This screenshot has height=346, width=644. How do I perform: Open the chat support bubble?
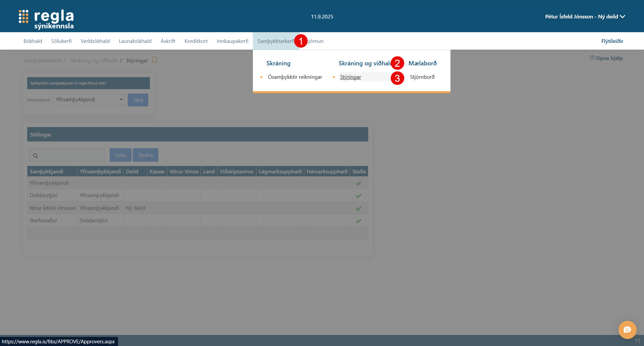[x=627, y=330]
